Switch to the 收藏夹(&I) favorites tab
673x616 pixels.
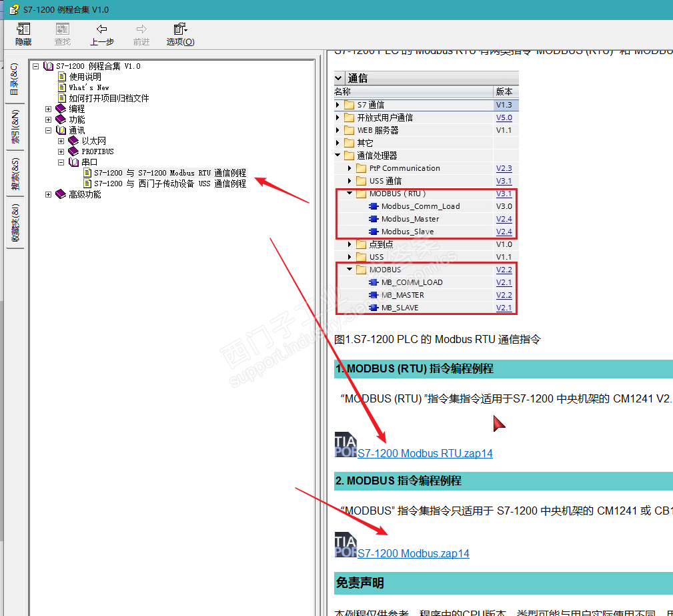click(15, 222)
